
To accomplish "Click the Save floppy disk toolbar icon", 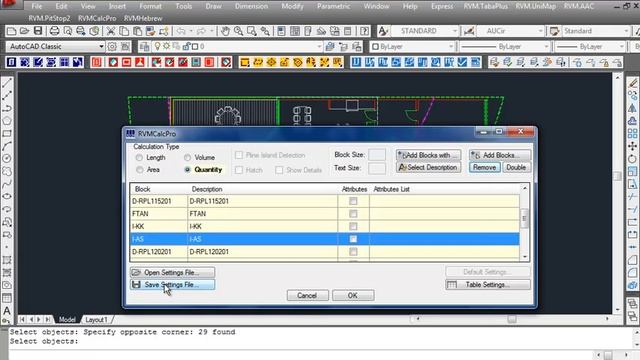I will [x=38, y=31].
